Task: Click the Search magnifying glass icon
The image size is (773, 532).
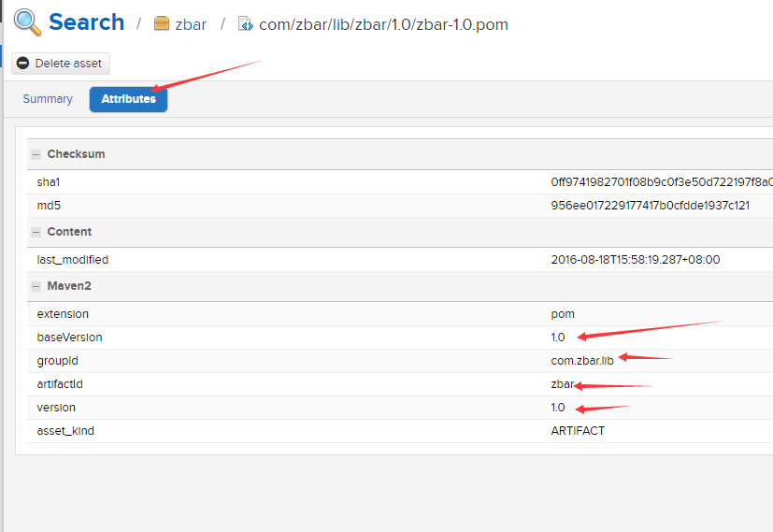Action: [27, 22]
